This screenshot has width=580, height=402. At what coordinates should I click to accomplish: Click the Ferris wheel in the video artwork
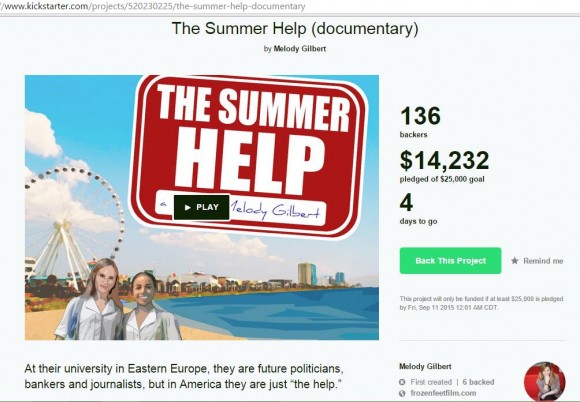[74, 226]
